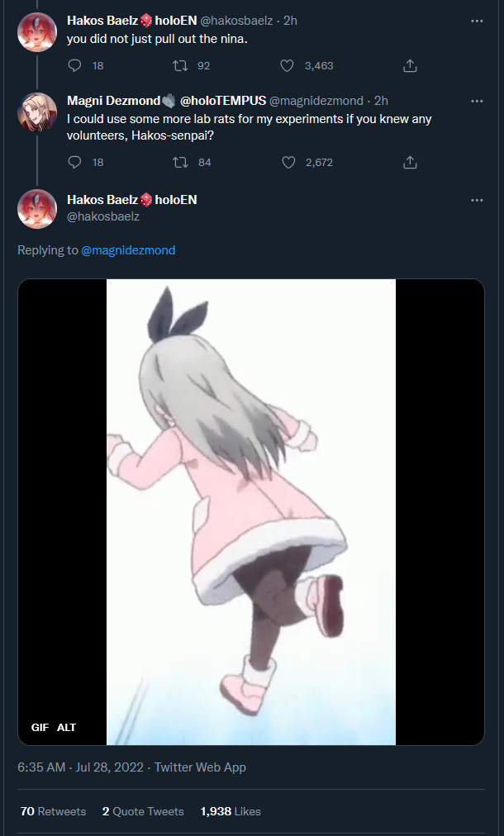View the 70 Retweets list
Screen dimensions: 504x836
click(54, 811)
